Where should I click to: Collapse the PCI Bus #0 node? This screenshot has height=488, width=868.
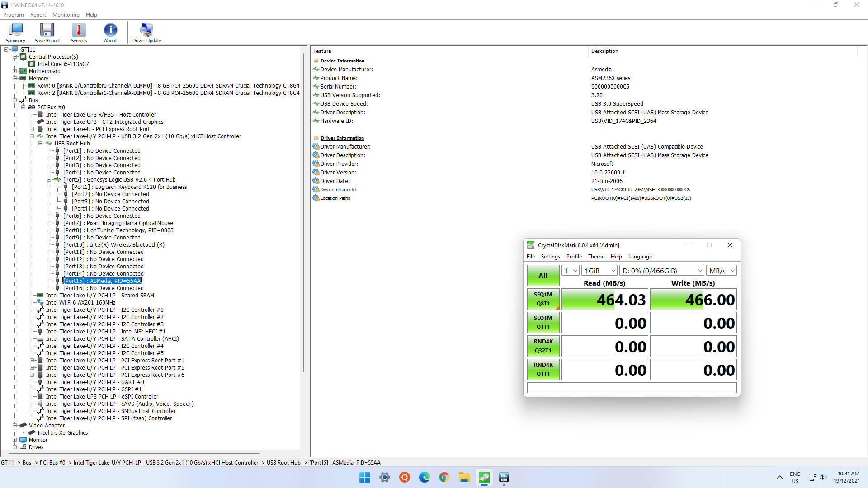coord(24,107)
